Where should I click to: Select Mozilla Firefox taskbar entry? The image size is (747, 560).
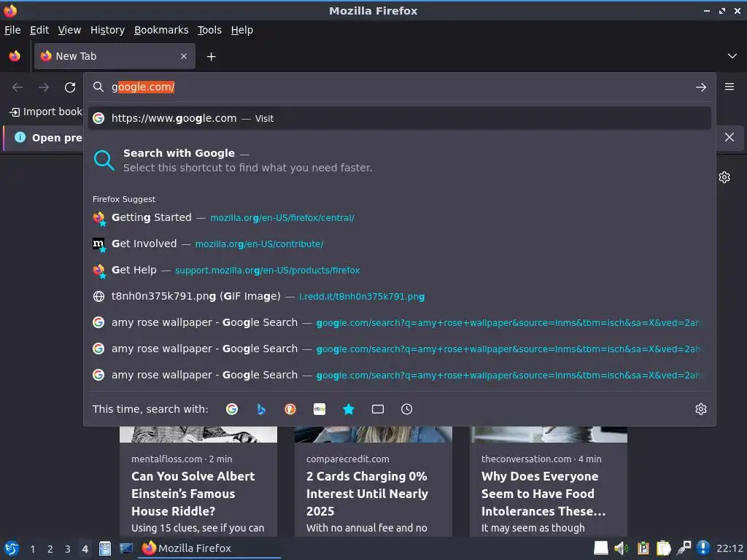pos(209,548)
